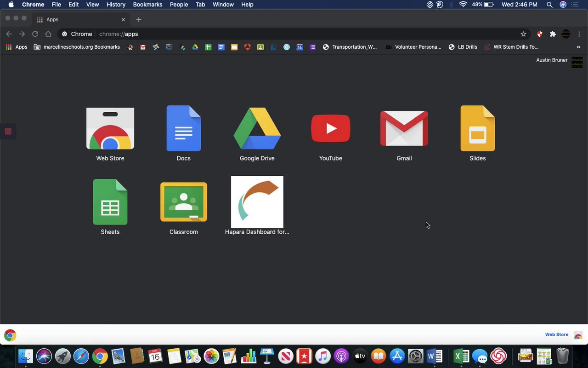This screenshot has height=368, width=588.
Task: Open the Edit menu
Action: (73, 5)
